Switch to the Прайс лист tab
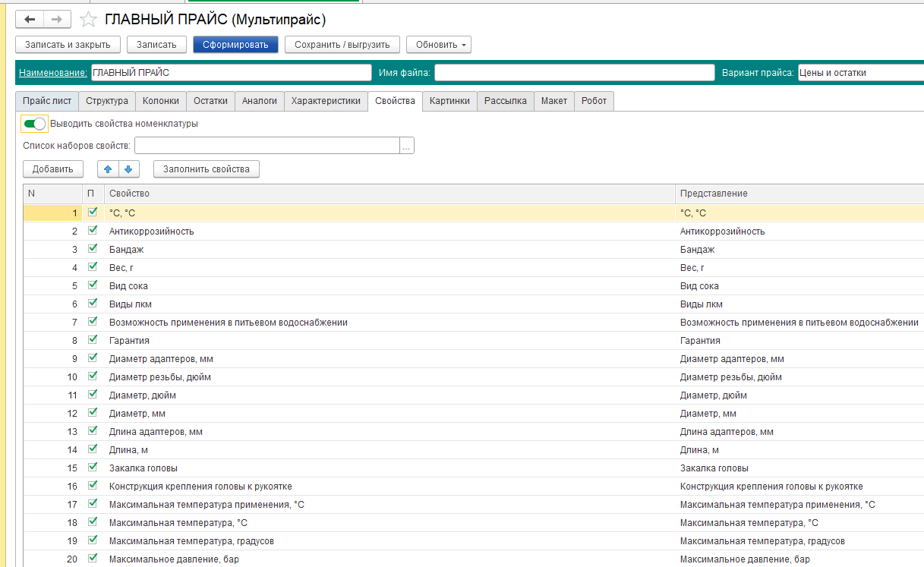This screenshot has height=567, width=924. tap(47, 101)
